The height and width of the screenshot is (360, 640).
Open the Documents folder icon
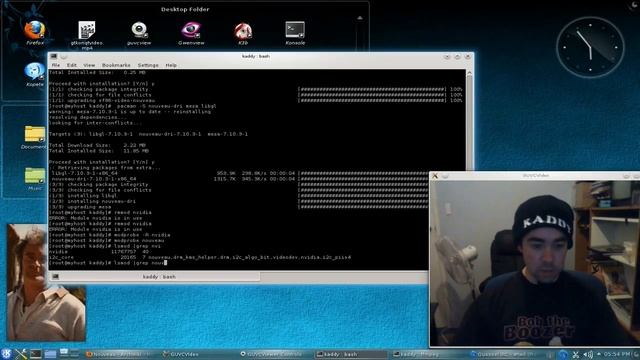pos(35,137)
